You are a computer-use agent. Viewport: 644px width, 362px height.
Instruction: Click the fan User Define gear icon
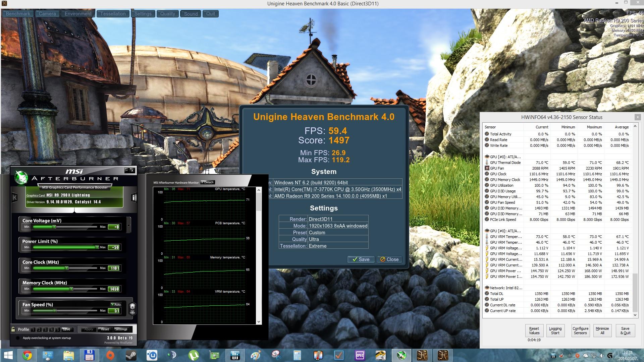point(132,308)
